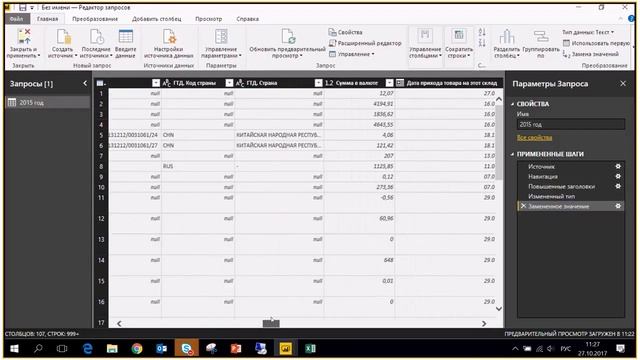Click Управление параметрами icon
The image size is (640, 360).
[221, 36]
